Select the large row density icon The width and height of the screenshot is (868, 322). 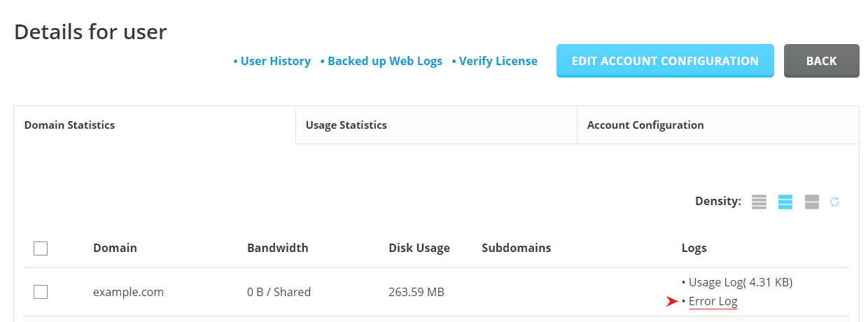click(812, 202)
